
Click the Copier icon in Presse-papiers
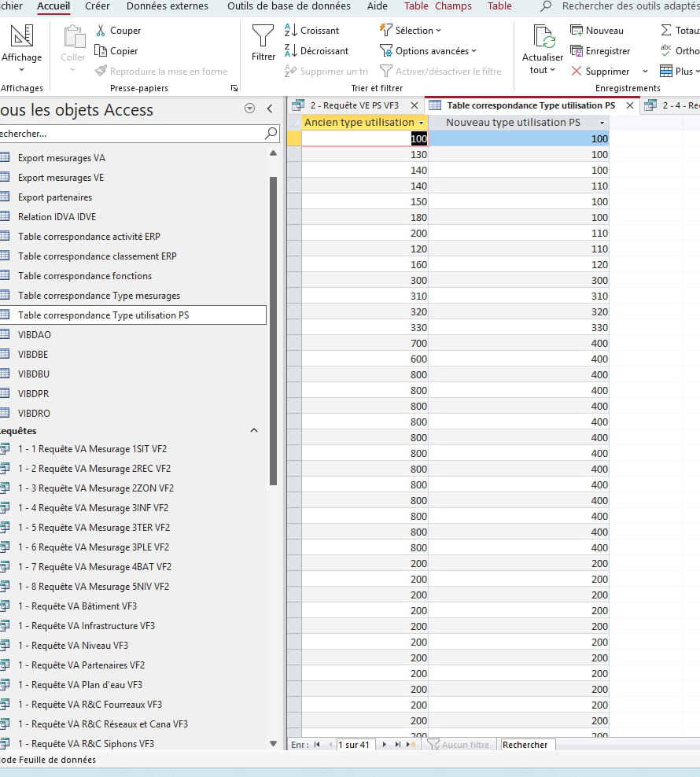(x=101, y=51)
